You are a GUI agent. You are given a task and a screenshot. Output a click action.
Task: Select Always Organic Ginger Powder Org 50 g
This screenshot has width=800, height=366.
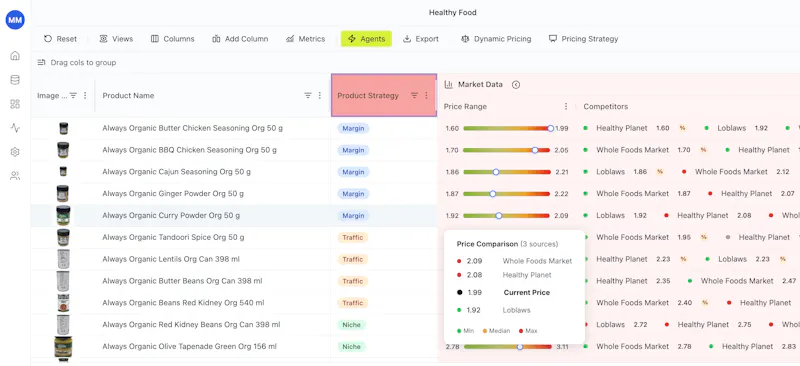(173, 194)
